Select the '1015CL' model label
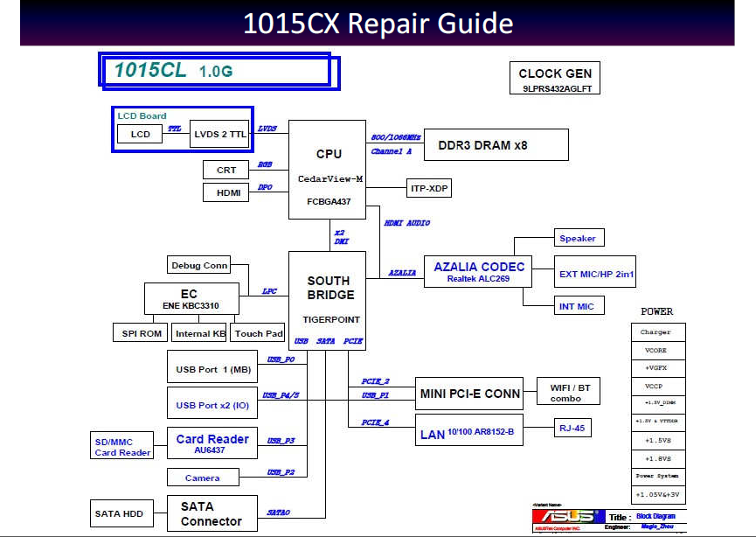 (150, 70)
